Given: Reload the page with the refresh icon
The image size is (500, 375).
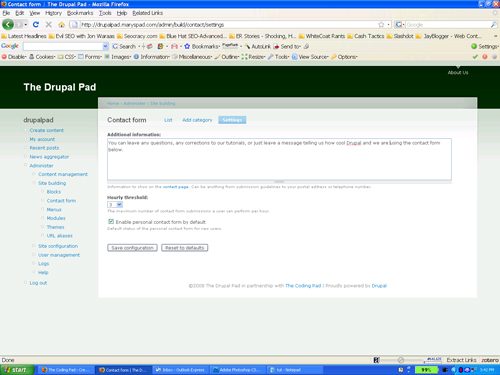Looking at the screenshot, I should coord(36,24).
